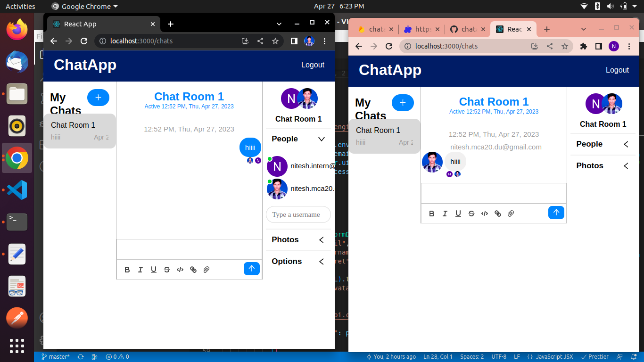
Task: Click share icon in right window address bar
Action: (x=550, y=46)
